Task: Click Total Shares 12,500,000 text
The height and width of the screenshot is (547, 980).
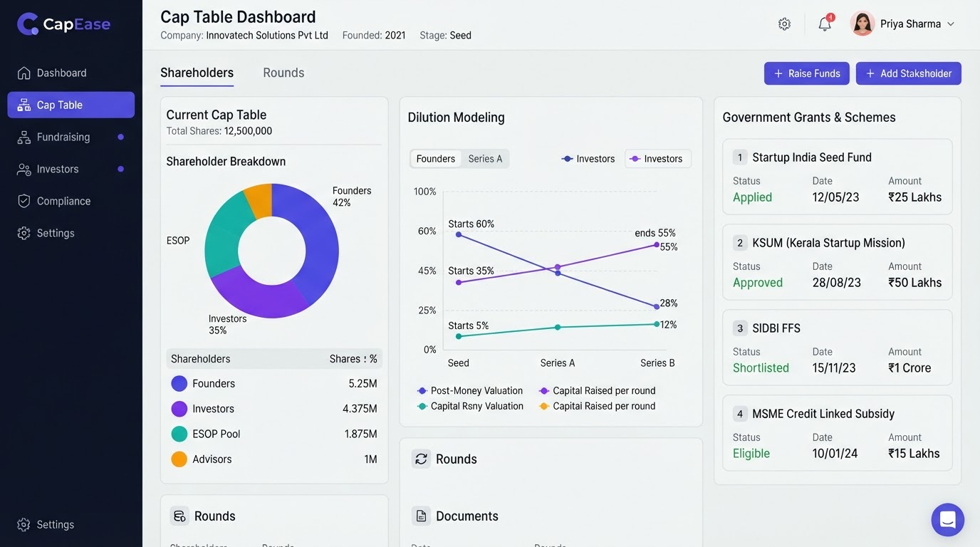Action: point(219,131)
